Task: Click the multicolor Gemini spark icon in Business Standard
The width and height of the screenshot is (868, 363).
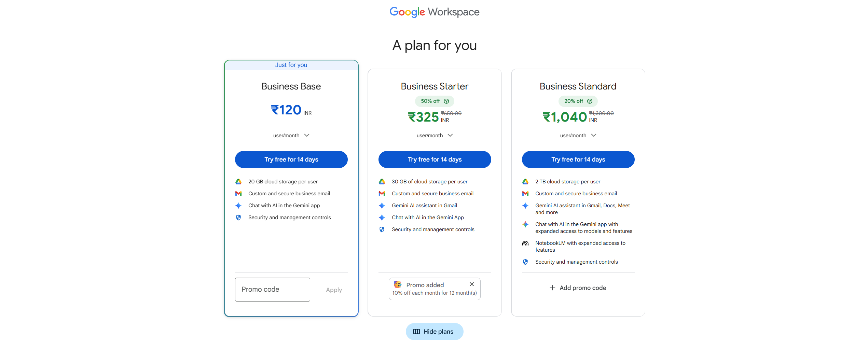Action: [525, 224]
